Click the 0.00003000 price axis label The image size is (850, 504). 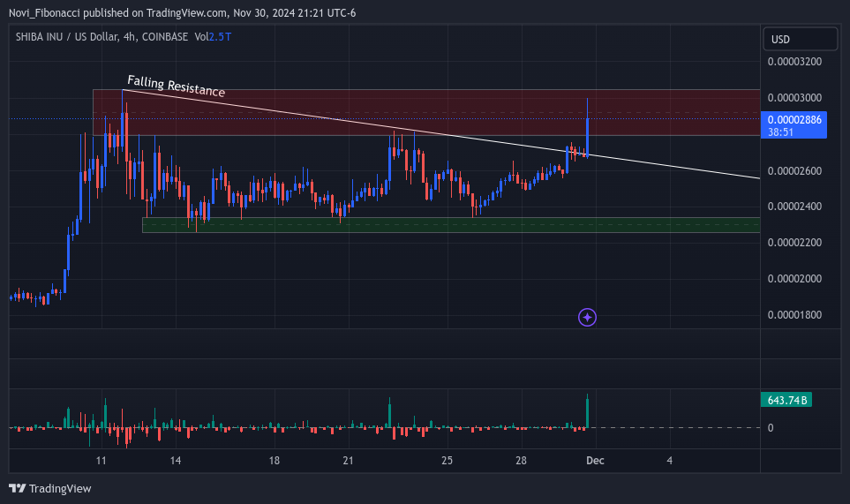(794, 98)
